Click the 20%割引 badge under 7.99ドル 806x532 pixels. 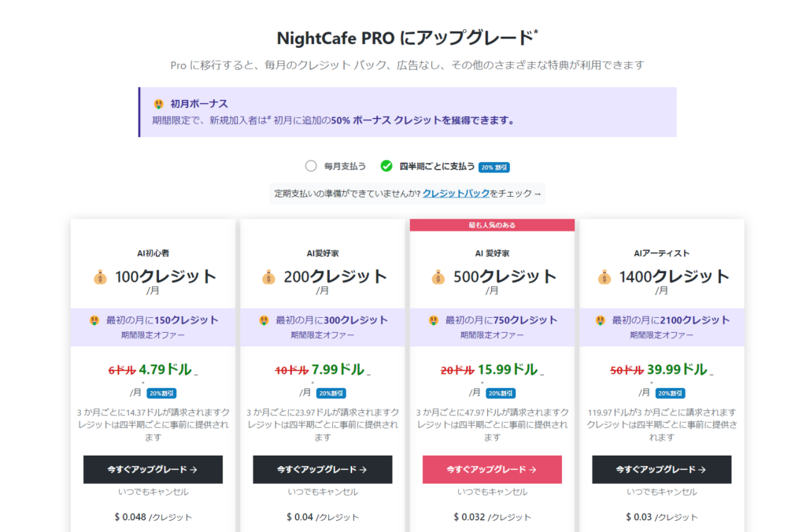click(331, 393)
